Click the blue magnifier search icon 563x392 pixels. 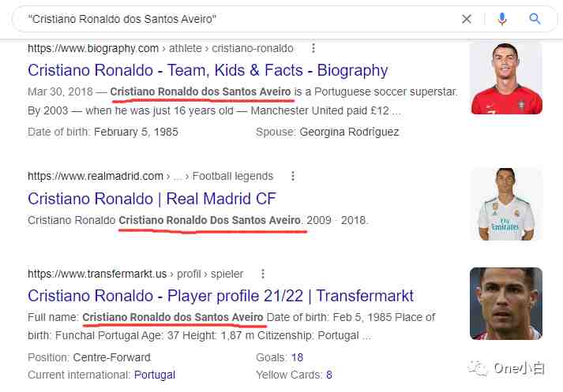(x=535, y=19)
